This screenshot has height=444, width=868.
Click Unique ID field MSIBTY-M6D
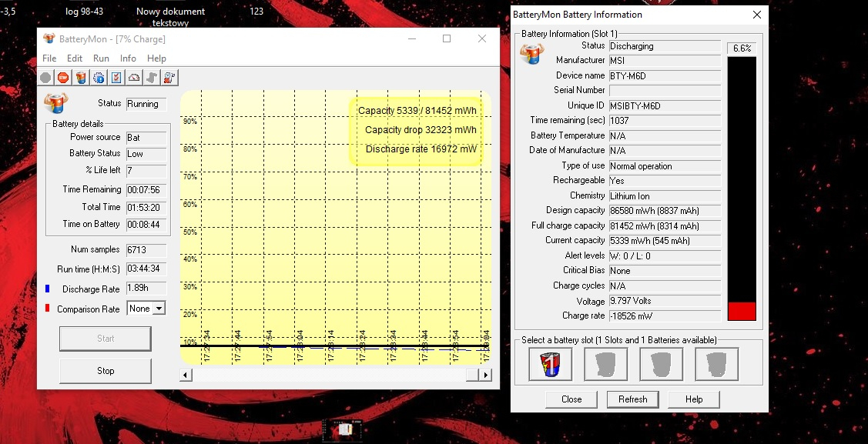665,106
